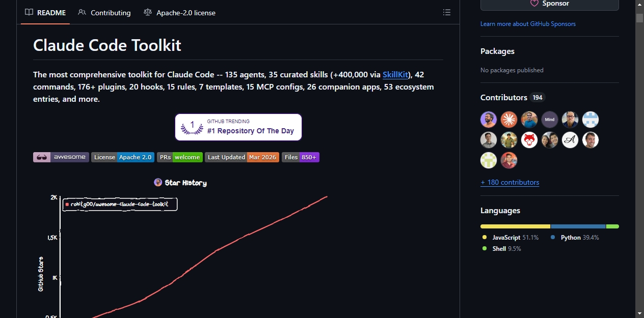Click the 194 contributors count badge

click(x=538, y=98)
